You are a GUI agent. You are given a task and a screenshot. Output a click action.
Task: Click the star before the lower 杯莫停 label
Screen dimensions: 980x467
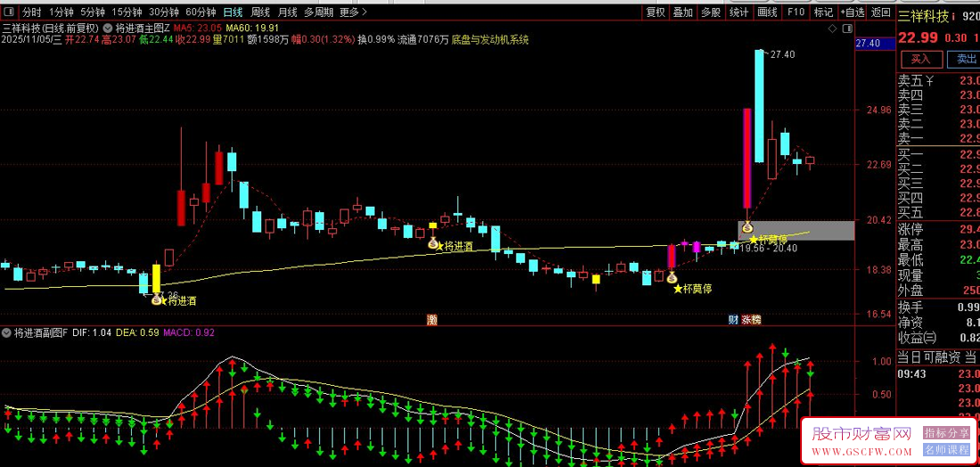click(677, 289)
